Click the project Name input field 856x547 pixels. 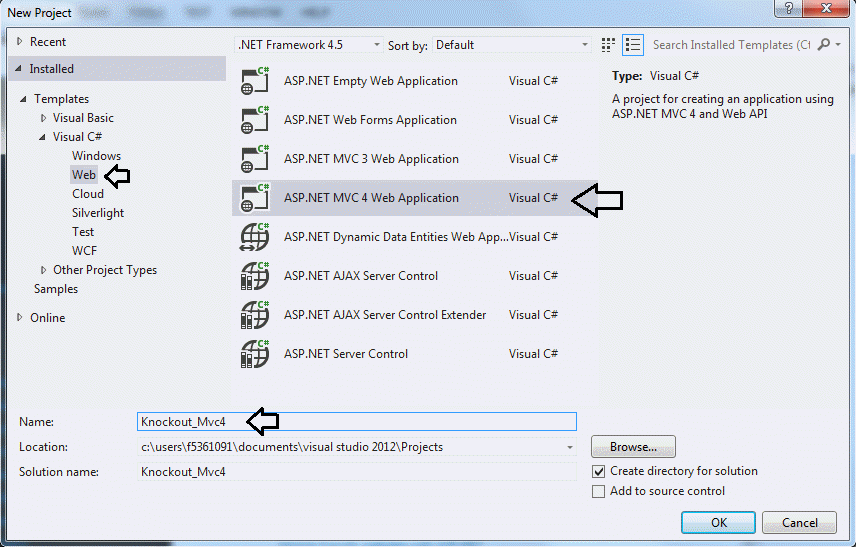point(356,421)
